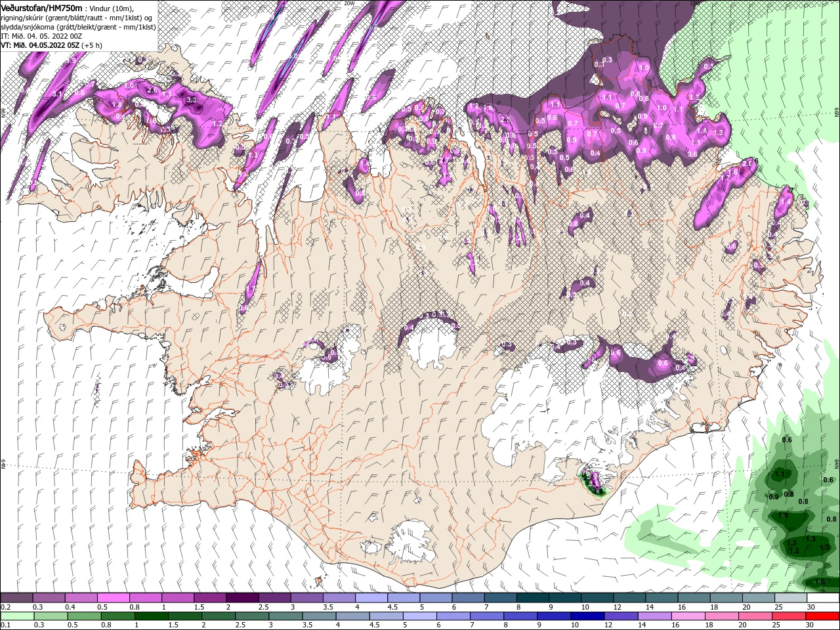Pick the 2 swatch on the lower rain scale
This screenshot has width=840, height=630.
point(218,616)
